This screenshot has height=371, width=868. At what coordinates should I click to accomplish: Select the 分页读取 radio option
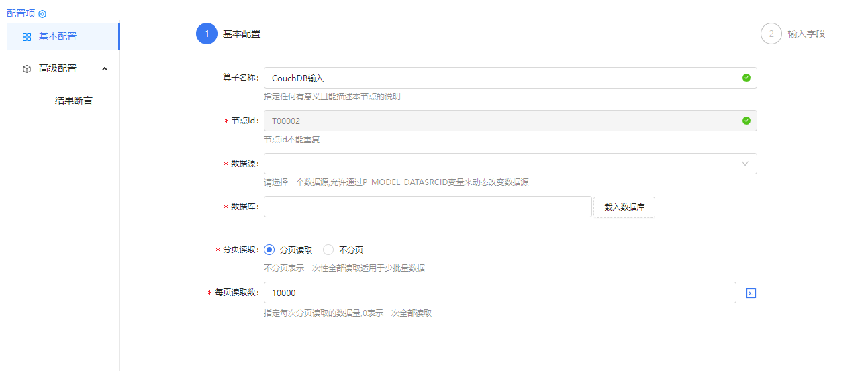tap(270, 250)
